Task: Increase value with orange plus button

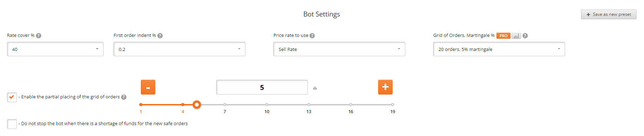Action: coord(386,87)
